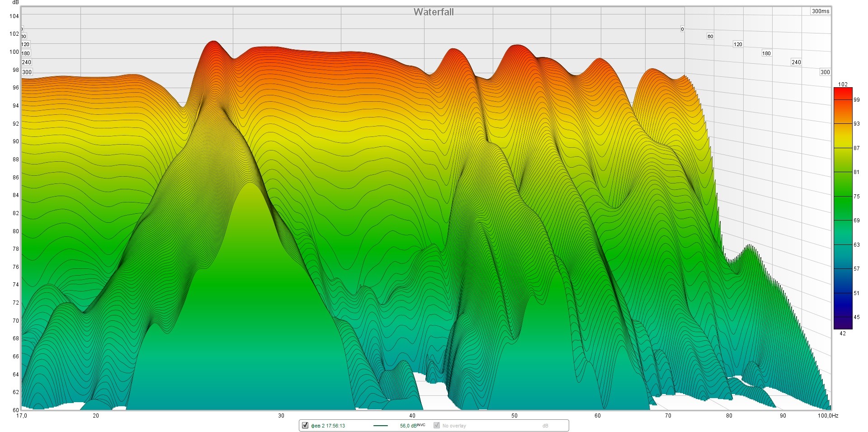Click the 50 Hz frequency axis tick label
The image size is (868, 432).
(514, 416)
